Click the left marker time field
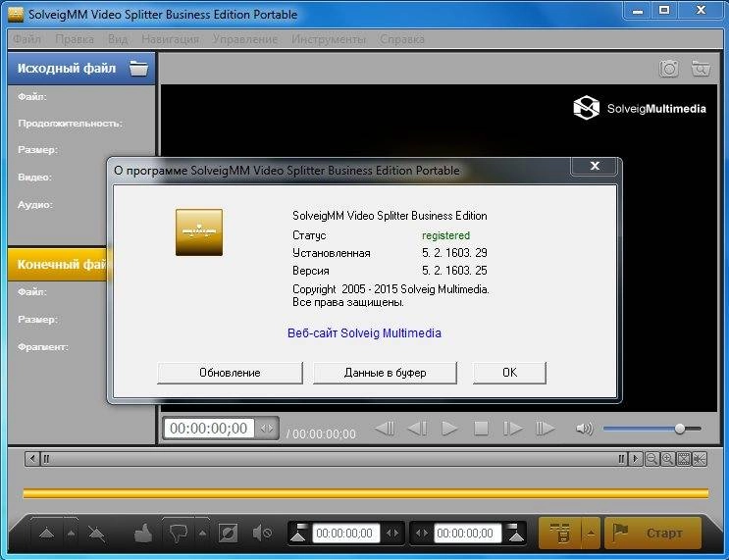The image size is (729, 560). tap(344, 534)
